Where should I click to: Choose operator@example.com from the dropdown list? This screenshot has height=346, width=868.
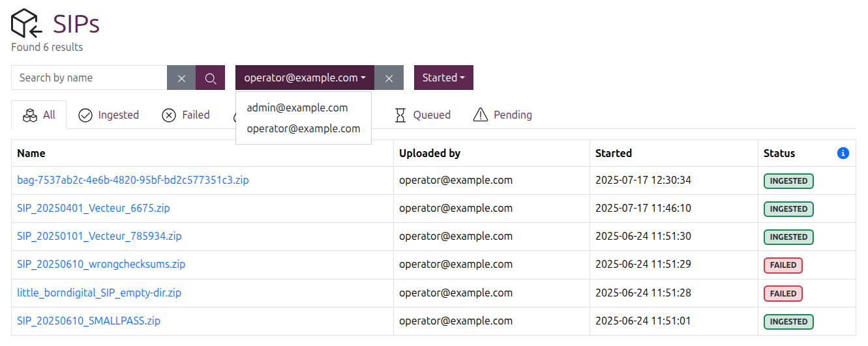(303, 128)
